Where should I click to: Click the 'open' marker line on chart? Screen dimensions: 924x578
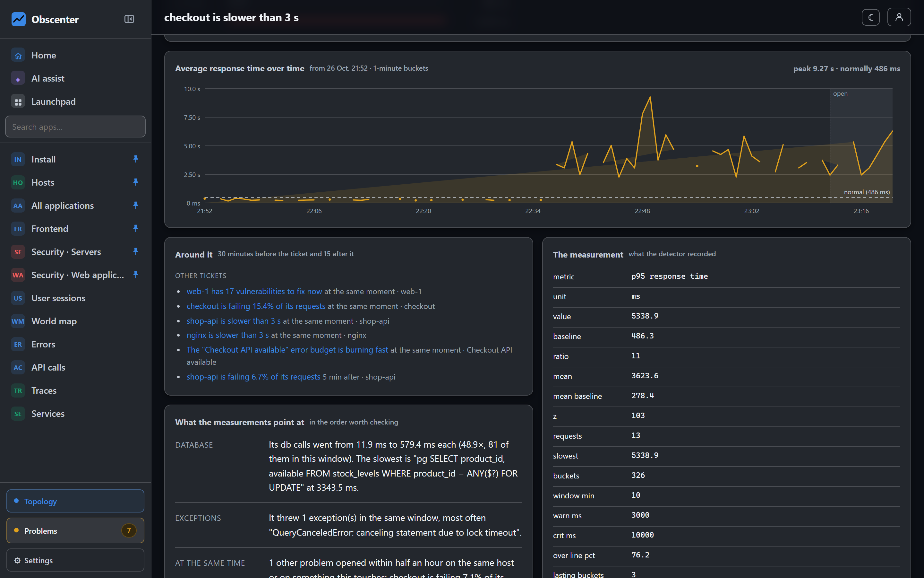[830, 145]
